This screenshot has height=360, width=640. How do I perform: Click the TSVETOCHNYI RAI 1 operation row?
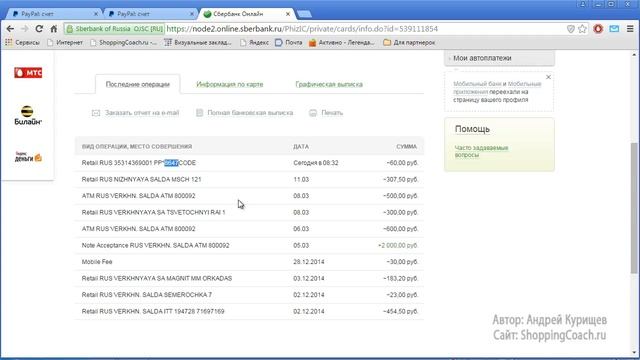coord(249,213)
